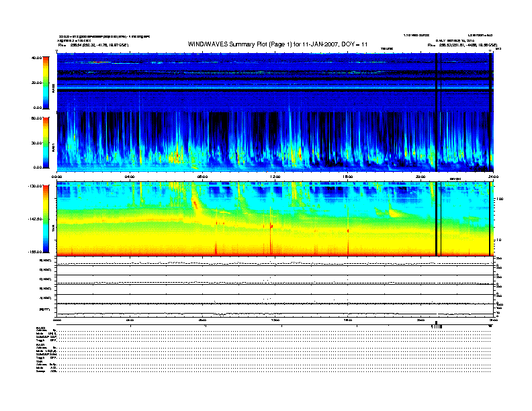The width and height of the screenshot is (532, 411).
Task: Click the -142.50 TNR scale label
Action: tap(35, 219)
